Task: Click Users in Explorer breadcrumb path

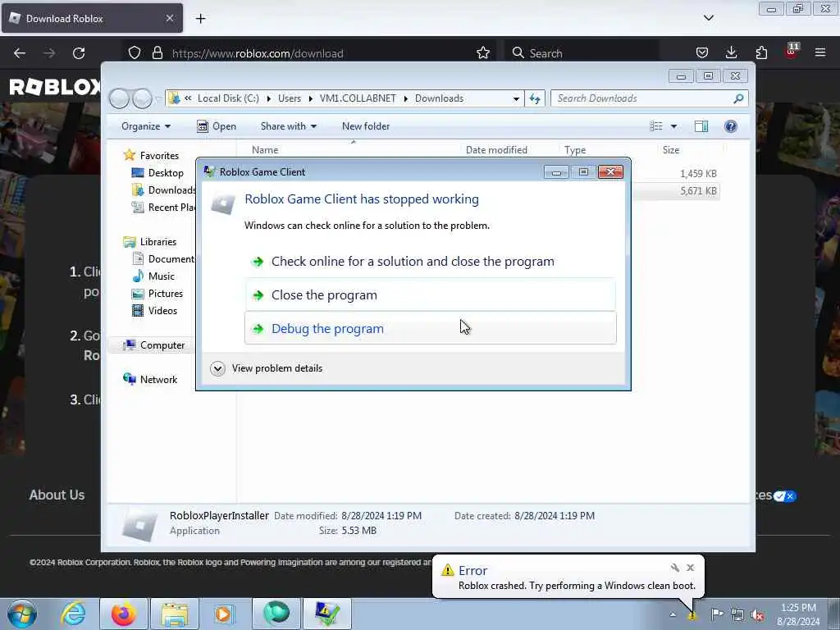Action: pos(290,98)
